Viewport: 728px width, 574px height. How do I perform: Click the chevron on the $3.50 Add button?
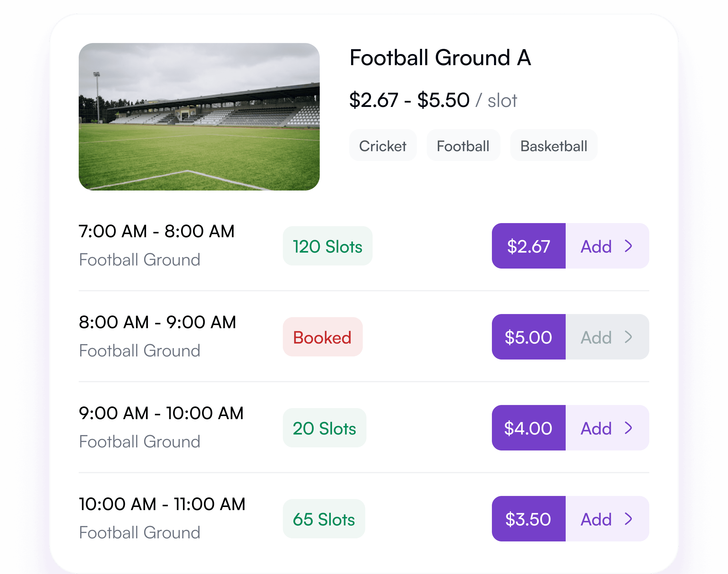tap(629, 519)
